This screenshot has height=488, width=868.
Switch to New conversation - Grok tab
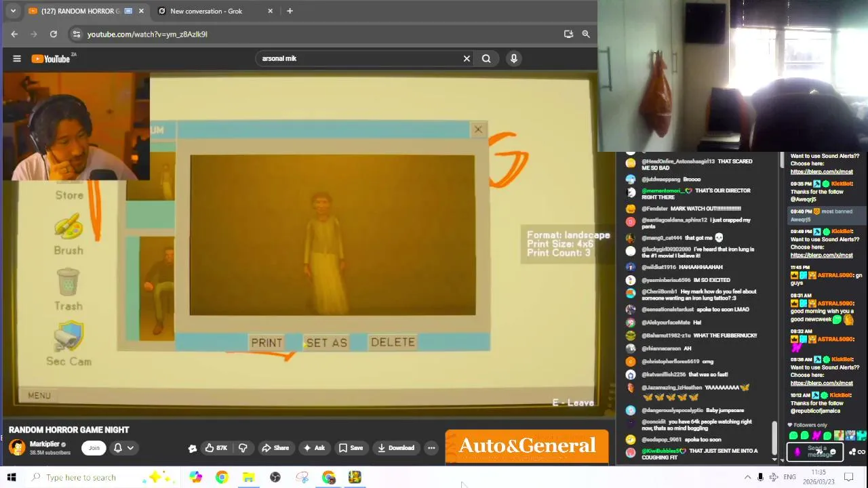tap(206, 11)
